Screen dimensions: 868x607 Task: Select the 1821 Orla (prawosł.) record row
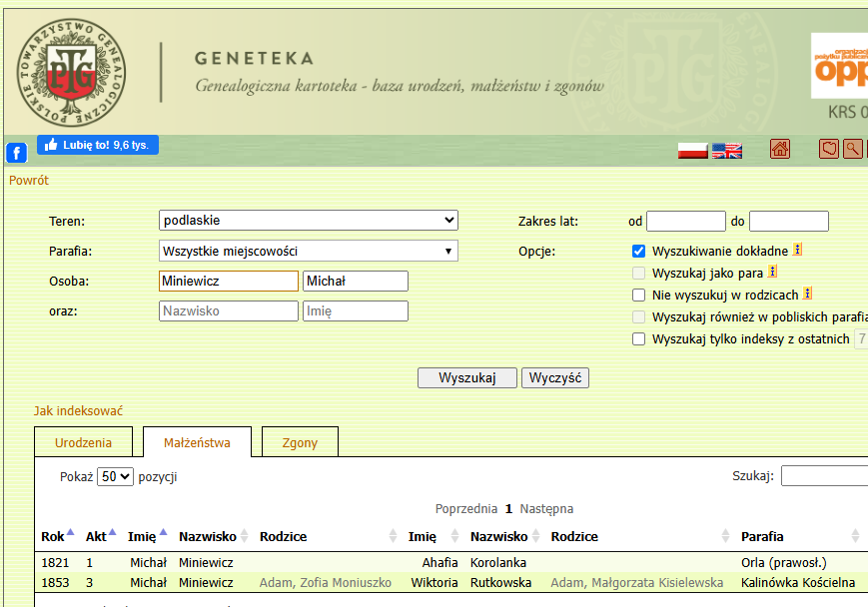pyautogui.click(x=451, y=563)
